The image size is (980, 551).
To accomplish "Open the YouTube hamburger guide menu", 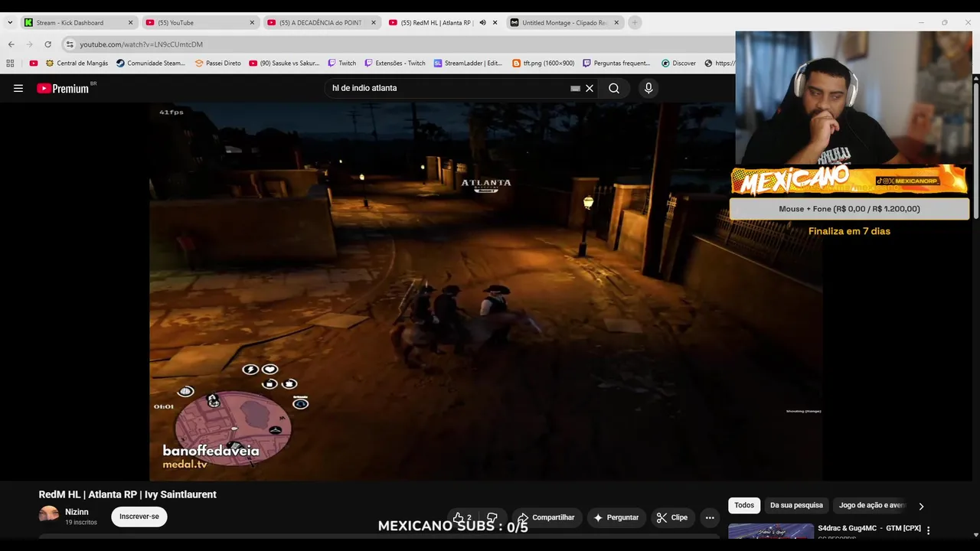I will (x=18, y=88).
